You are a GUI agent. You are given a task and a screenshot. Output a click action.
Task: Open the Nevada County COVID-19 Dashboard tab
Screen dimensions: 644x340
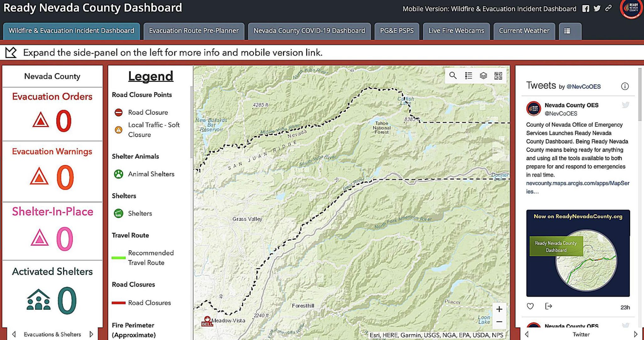[x=310, y=31]
